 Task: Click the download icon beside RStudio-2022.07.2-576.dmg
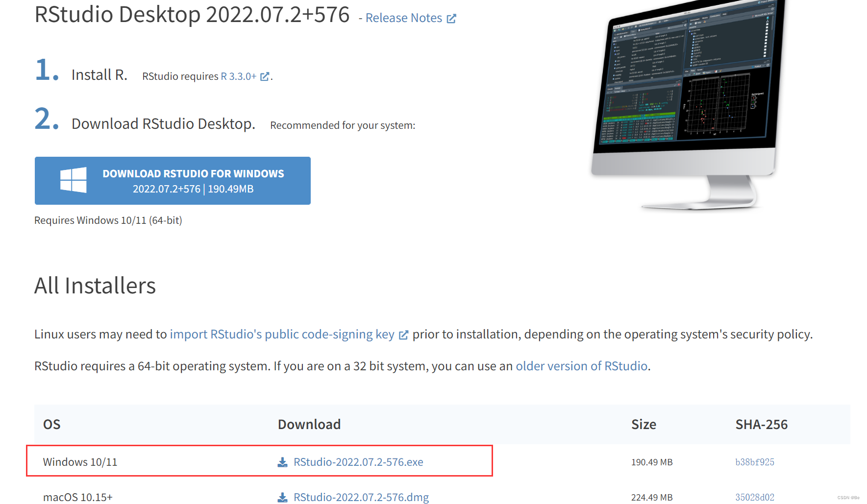(282, 497)
